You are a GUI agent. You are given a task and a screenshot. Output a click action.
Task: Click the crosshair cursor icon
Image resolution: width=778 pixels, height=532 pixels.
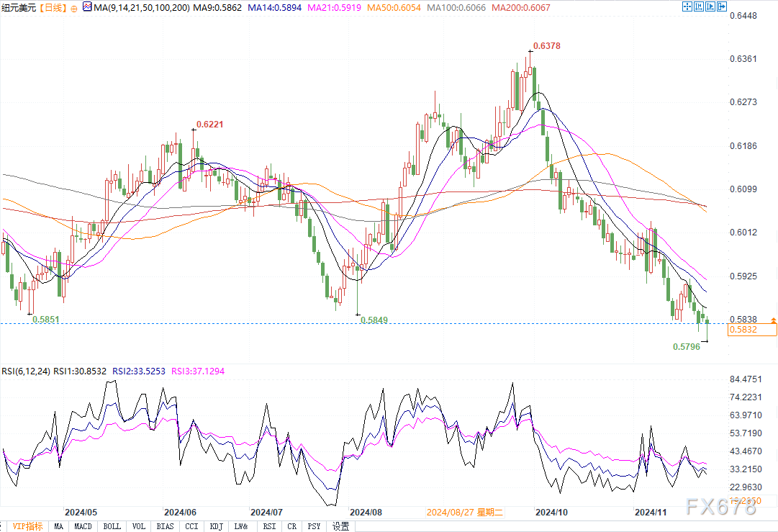point(689,7)
